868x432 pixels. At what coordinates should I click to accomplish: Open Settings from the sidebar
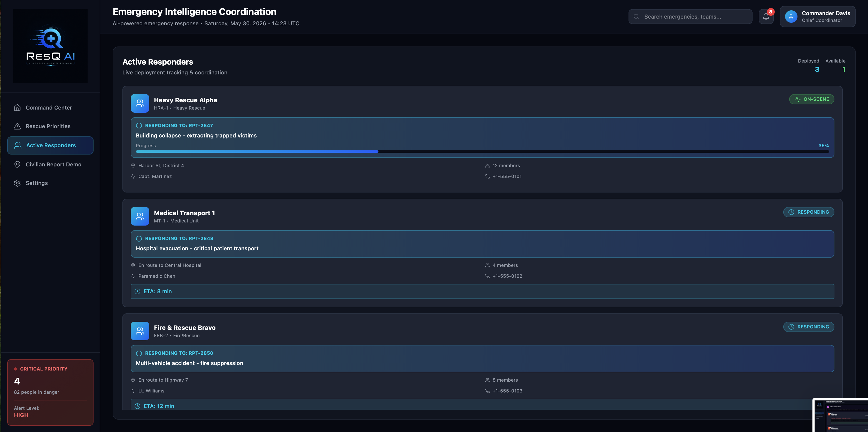click(50, 183)
